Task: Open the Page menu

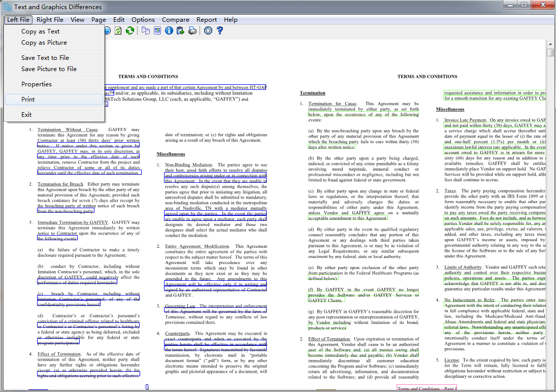Action: (x=99, y=19)
